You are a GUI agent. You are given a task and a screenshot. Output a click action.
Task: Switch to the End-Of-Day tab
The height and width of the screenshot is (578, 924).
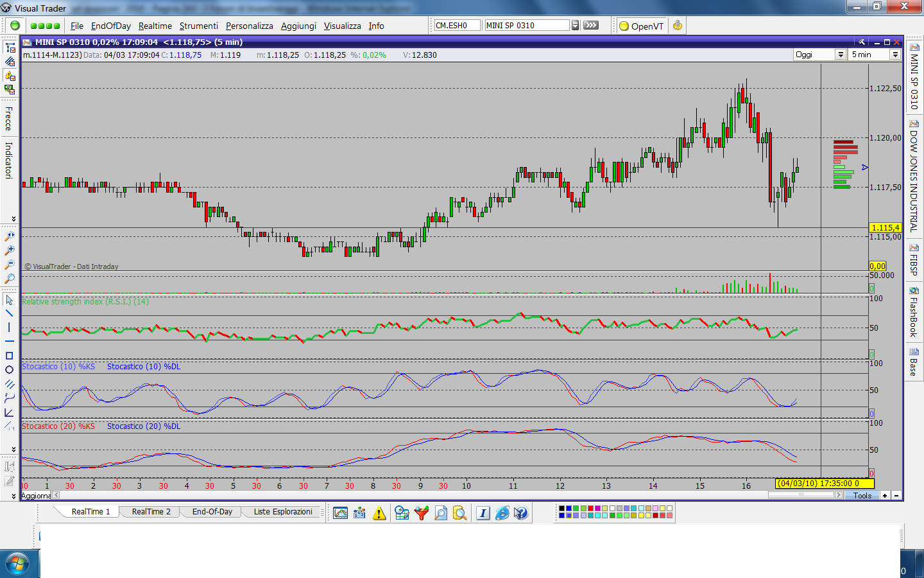pos(212,512)
